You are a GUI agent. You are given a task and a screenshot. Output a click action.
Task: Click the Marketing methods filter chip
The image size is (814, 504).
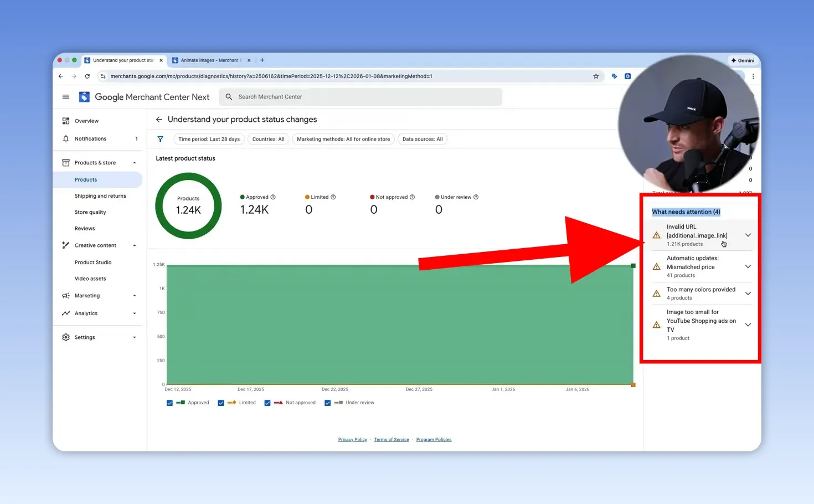tap(343, 139)
